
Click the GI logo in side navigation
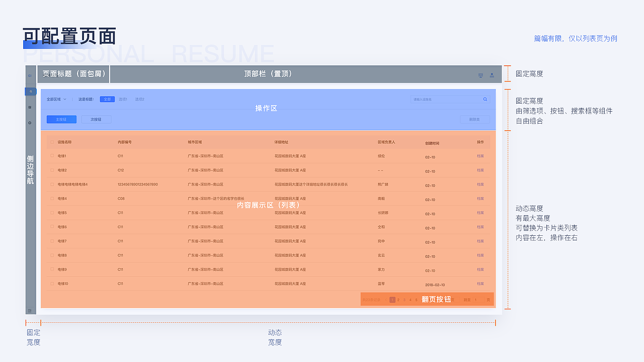[30, 75]
